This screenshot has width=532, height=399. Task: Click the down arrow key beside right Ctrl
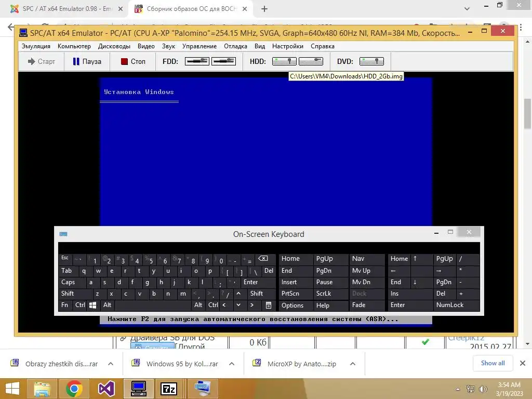pos(238,305)
